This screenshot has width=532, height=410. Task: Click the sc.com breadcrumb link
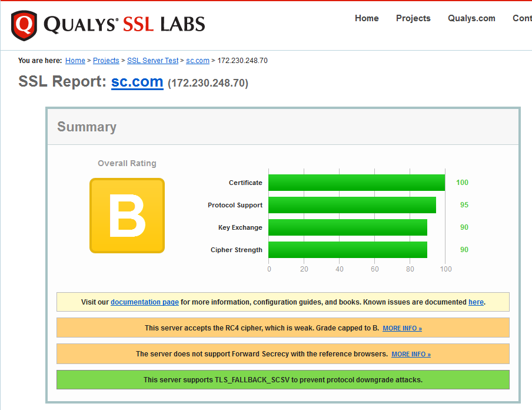[x=198, y=61]
